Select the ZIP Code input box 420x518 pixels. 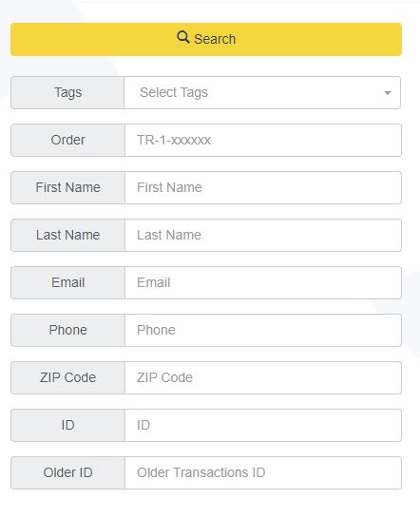263,378
